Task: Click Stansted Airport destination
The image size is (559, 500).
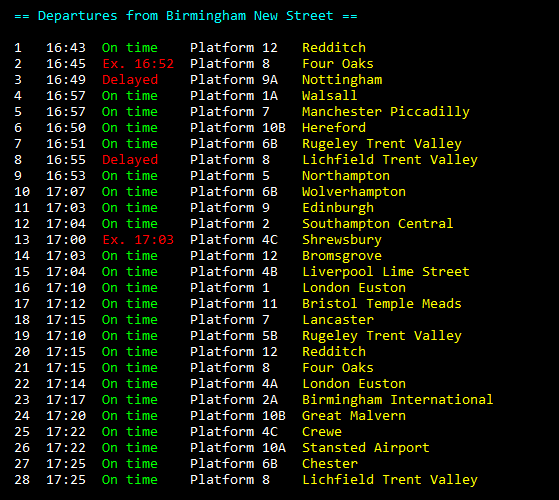Action: coord(366,448)
